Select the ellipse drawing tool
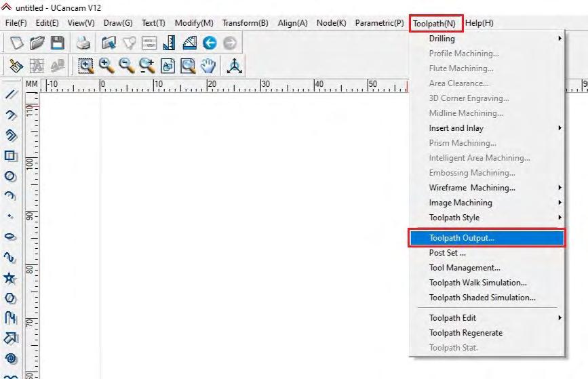This screenshot has height=379, width=588. click(11, 237)
